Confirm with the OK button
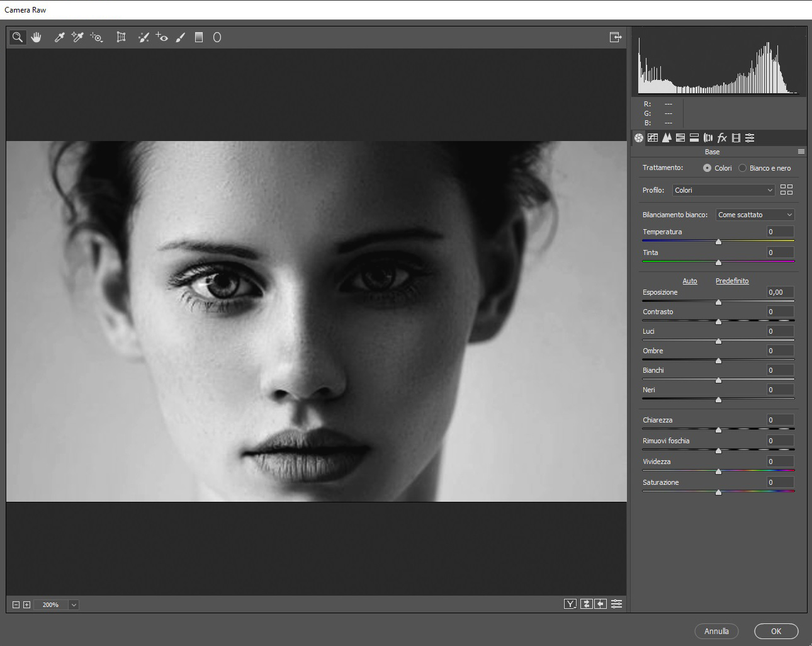The image size is (812, 646). point(776,631)
